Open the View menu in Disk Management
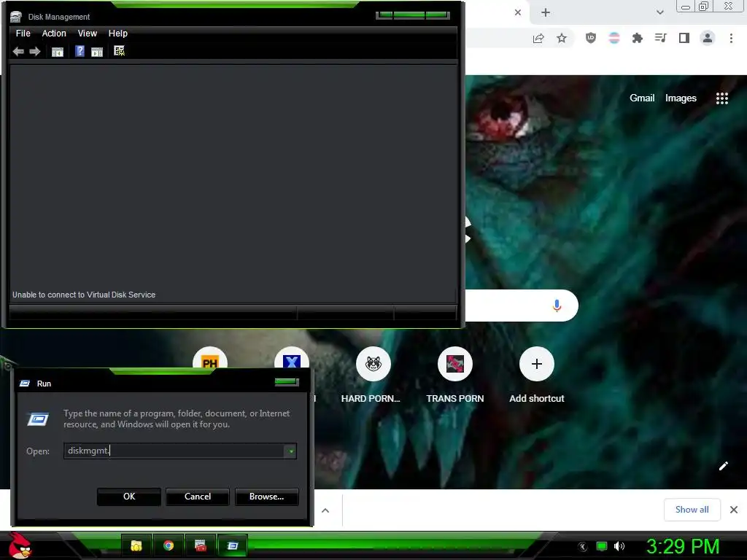The width and height of the screenshot is (747, 560). point(88,34)
